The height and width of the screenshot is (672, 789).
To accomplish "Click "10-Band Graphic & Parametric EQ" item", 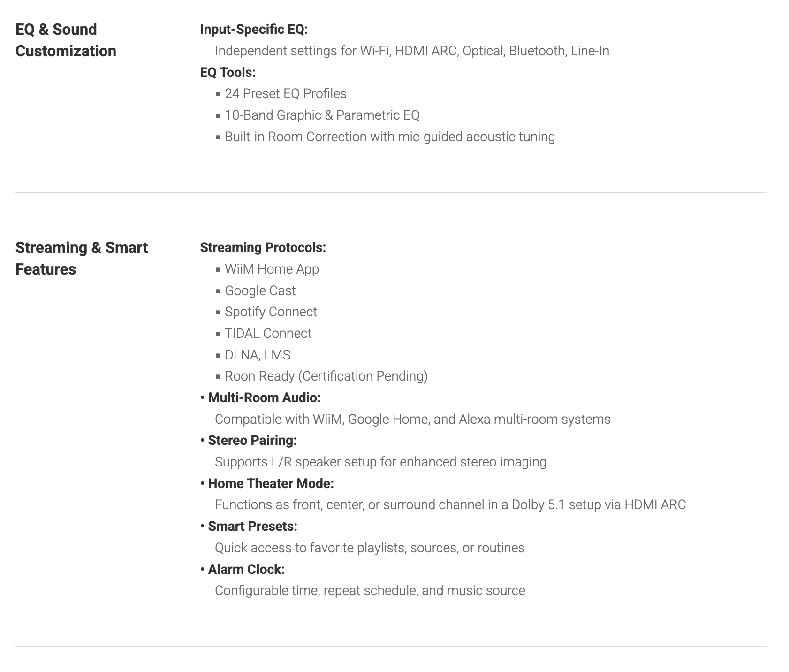I will tap(322, 115).
